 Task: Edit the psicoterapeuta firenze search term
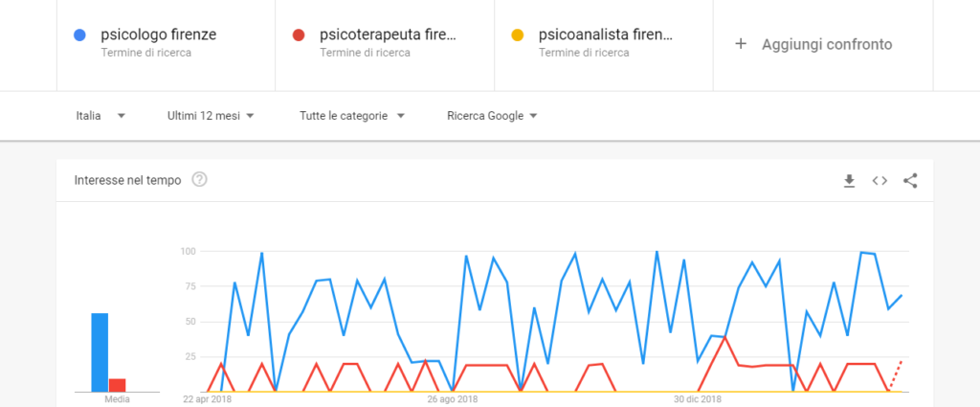click(389, 35)
